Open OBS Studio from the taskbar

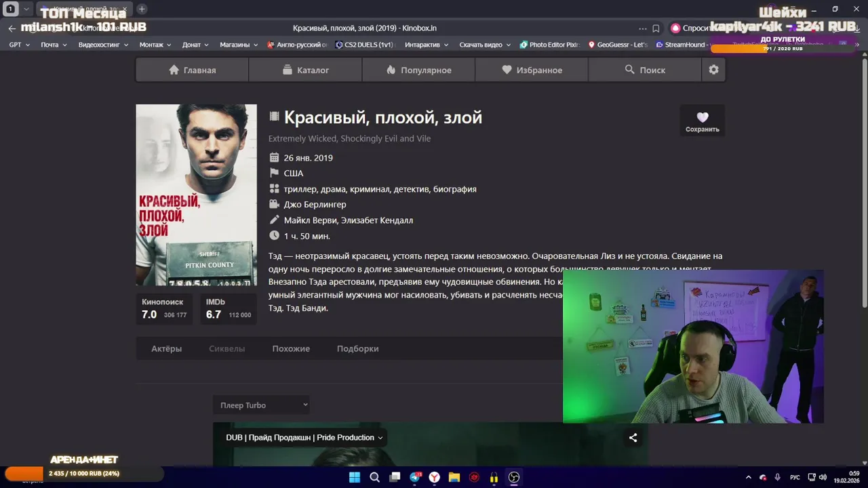tap(514, 477)
